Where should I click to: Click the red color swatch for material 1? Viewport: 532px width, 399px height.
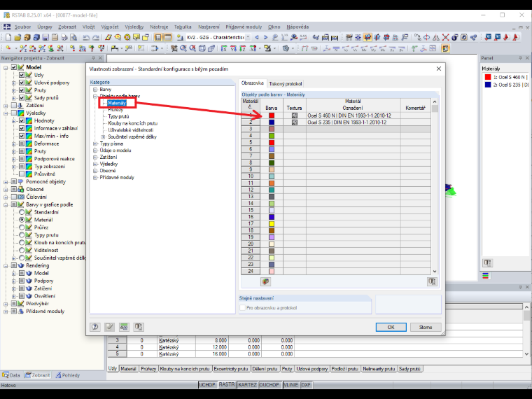pos(272,115)
